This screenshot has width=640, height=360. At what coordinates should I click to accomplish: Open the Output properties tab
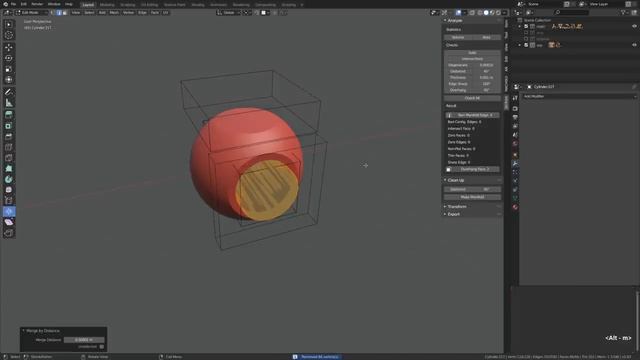[x=515, y=118]
